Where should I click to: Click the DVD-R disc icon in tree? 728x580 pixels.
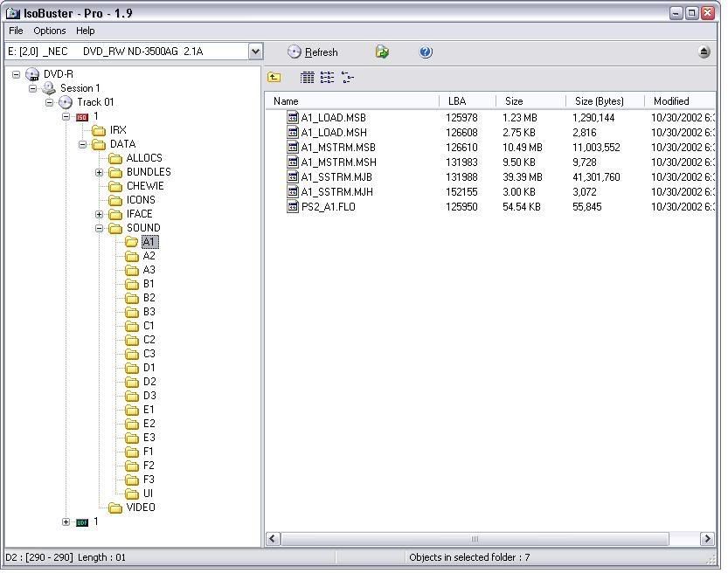click(x=32, y=74)
